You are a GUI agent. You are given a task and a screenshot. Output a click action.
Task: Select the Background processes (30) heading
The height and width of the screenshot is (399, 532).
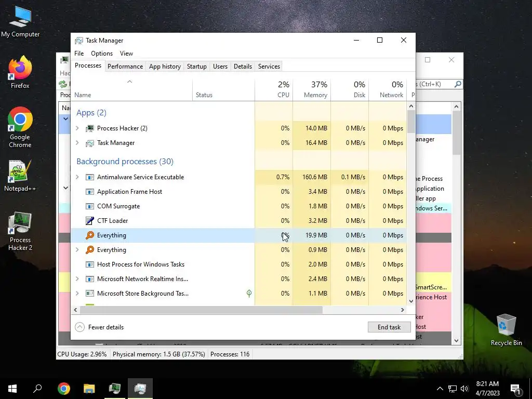click(x=125, y=162)
